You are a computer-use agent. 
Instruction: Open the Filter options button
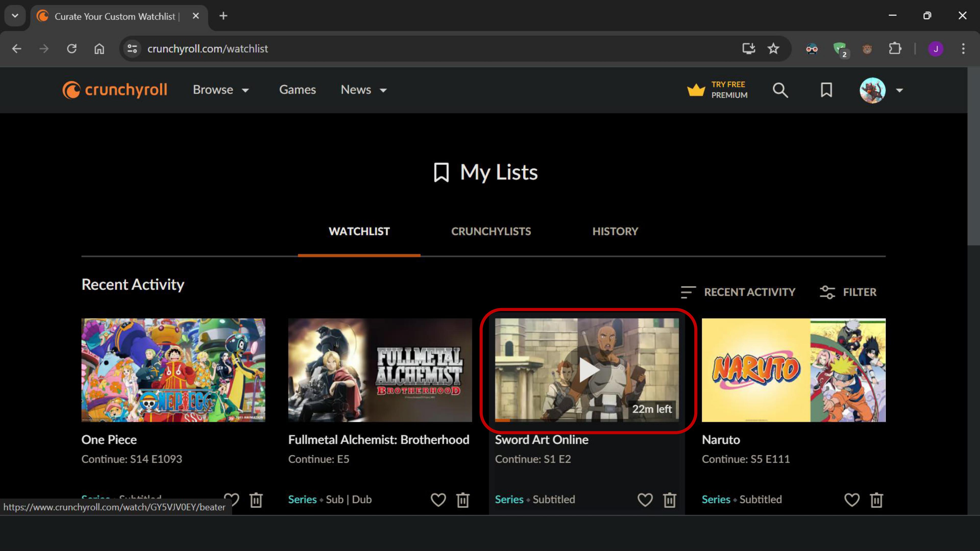(x=848, y=292)
